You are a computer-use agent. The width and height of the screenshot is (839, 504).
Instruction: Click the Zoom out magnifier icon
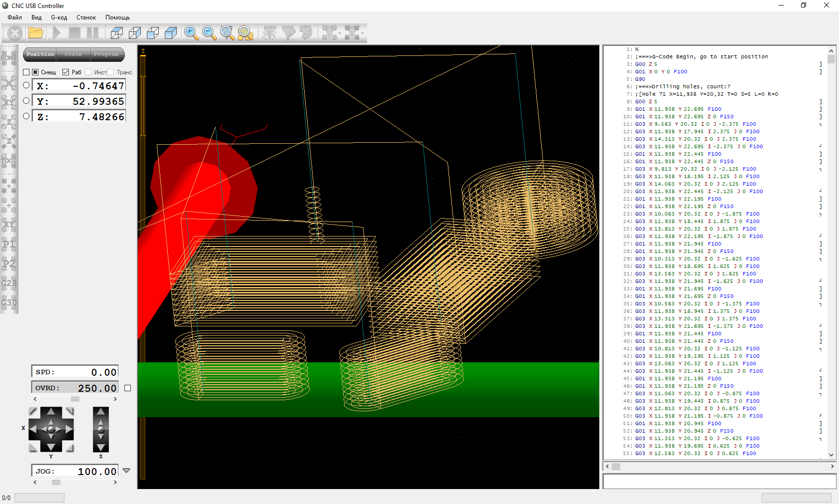209,33
